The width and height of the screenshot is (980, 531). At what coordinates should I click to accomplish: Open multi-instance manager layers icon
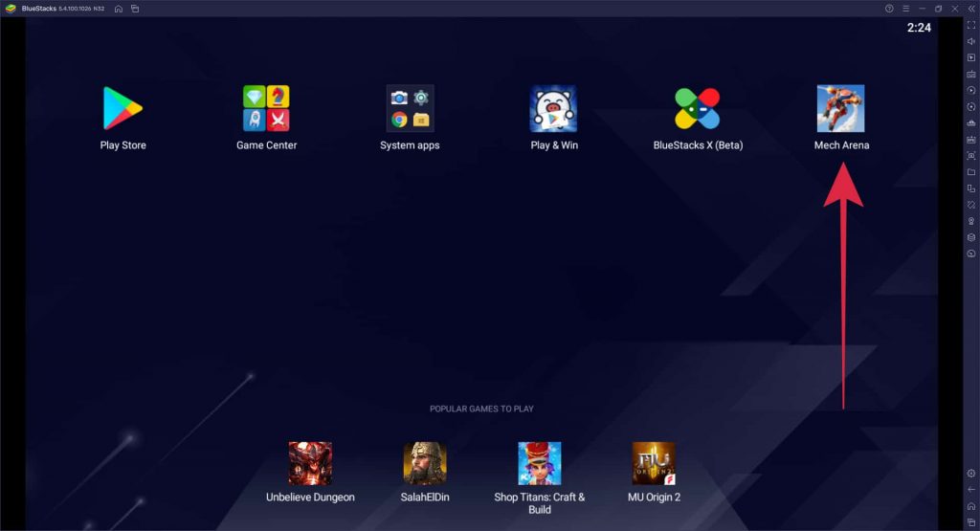pyautogui.click(x=971, y=237)
